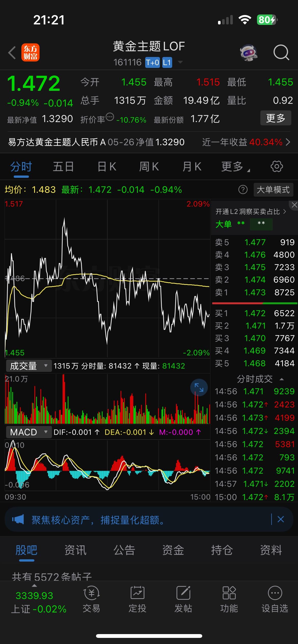This screenshot has height=644, width=298.
Task: Switch to 资料 tab
Action: click(x=271, y=550)
